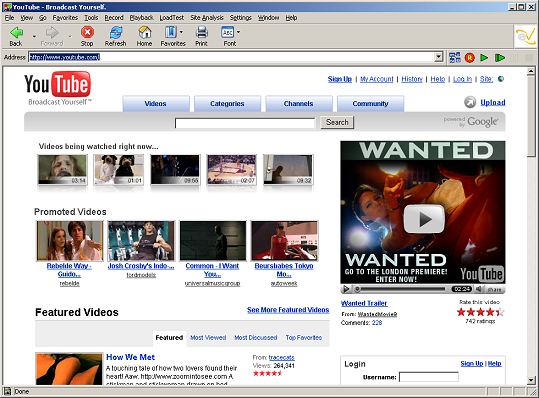539x398 pixels.
Task: Click the Back arrow toolbar icon
Action: (16, 33)
